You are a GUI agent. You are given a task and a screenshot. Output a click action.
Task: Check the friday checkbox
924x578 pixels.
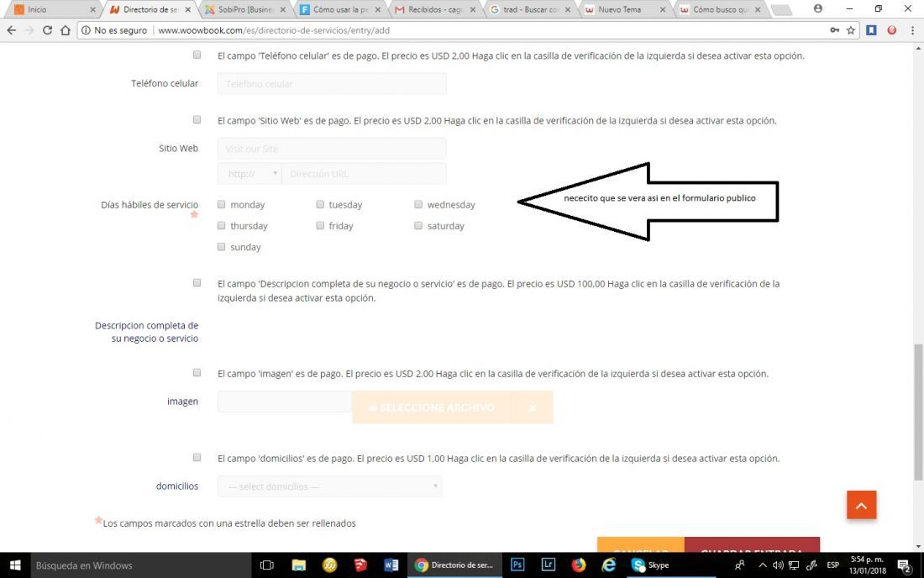320,226
